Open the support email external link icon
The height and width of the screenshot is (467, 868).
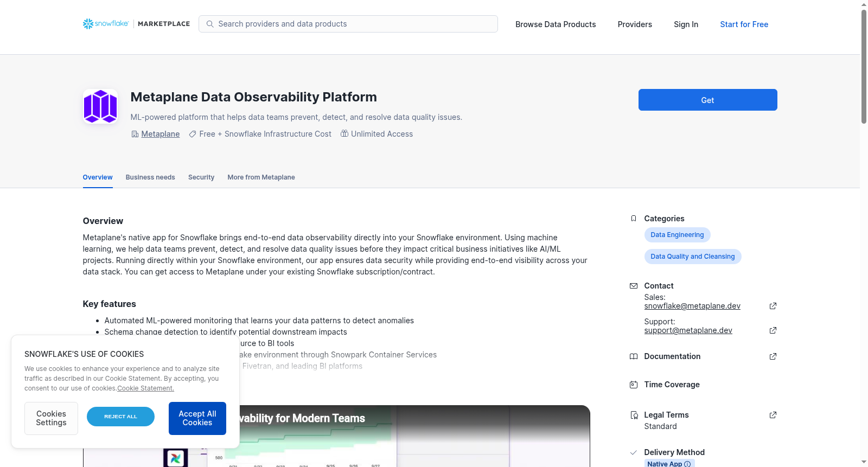click(x=773, y=330)
